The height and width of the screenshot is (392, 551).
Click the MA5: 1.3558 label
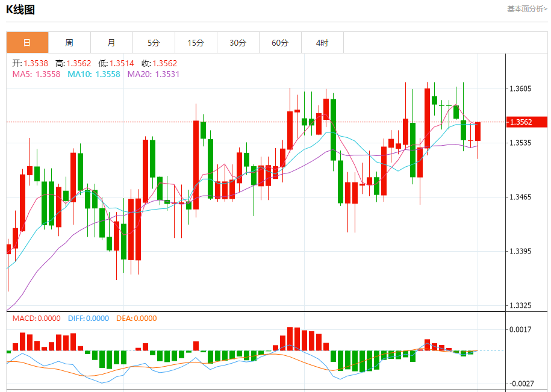pyautogui.click(x=37, y=75)
